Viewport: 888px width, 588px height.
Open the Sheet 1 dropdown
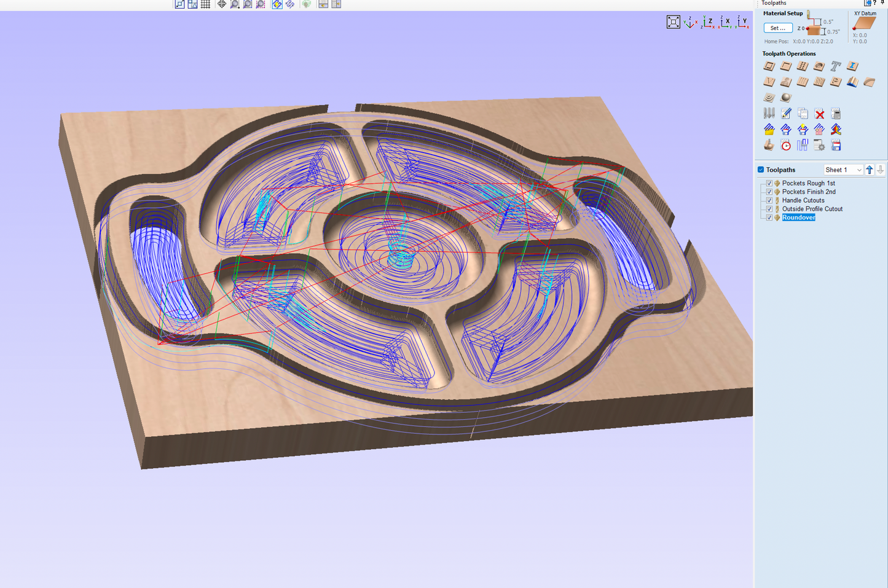[859, 170]
